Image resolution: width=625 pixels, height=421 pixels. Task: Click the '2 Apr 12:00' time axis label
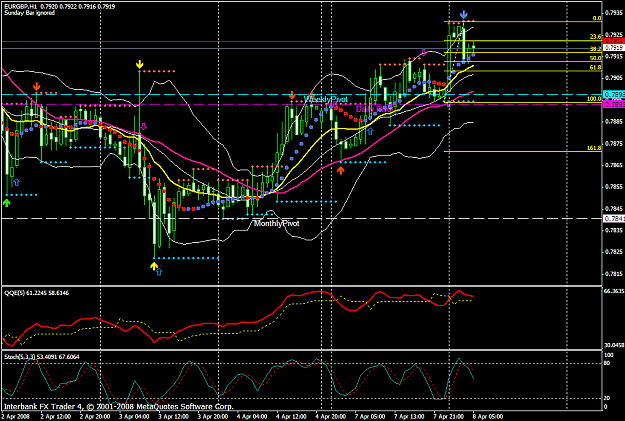click(x=55, y=417)
